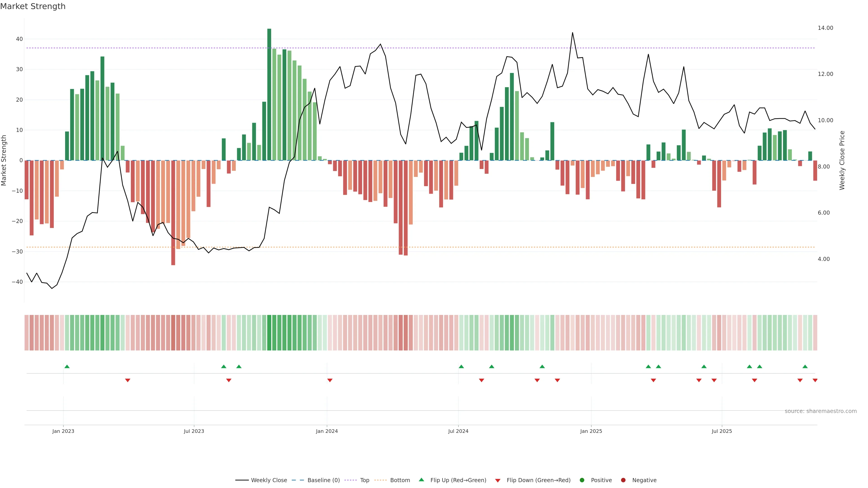
Task: Click the Positive green circle legend icon
Action: (x=582, y=480)
